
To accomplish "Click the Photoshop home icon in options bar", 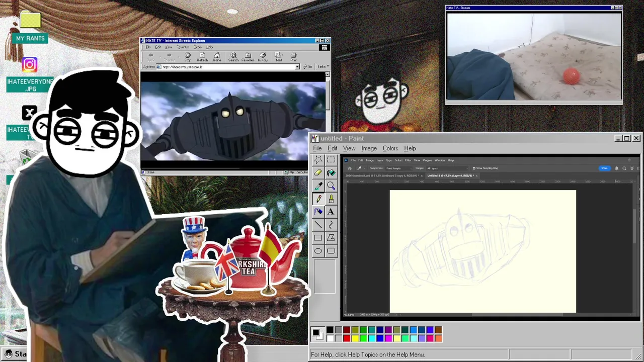I will 350,168.
